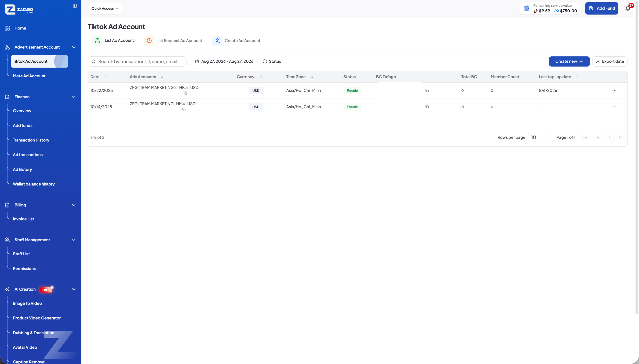Image resolution: width=639 pixels, height=364 pixels.
Task: Open Meta Ad Account in sidebar
Action: [29, 76]
